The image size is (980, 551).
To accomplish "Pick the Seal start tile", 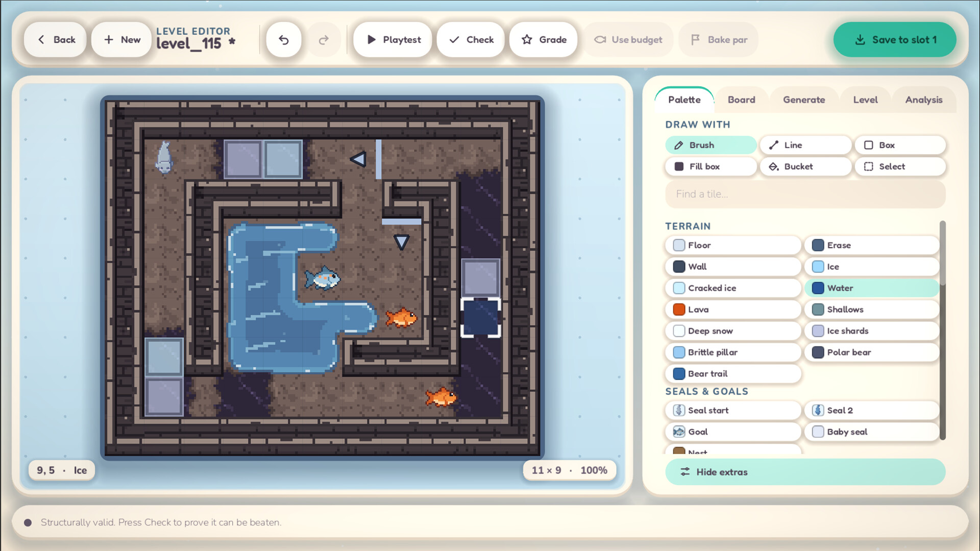I will [733, 410].
